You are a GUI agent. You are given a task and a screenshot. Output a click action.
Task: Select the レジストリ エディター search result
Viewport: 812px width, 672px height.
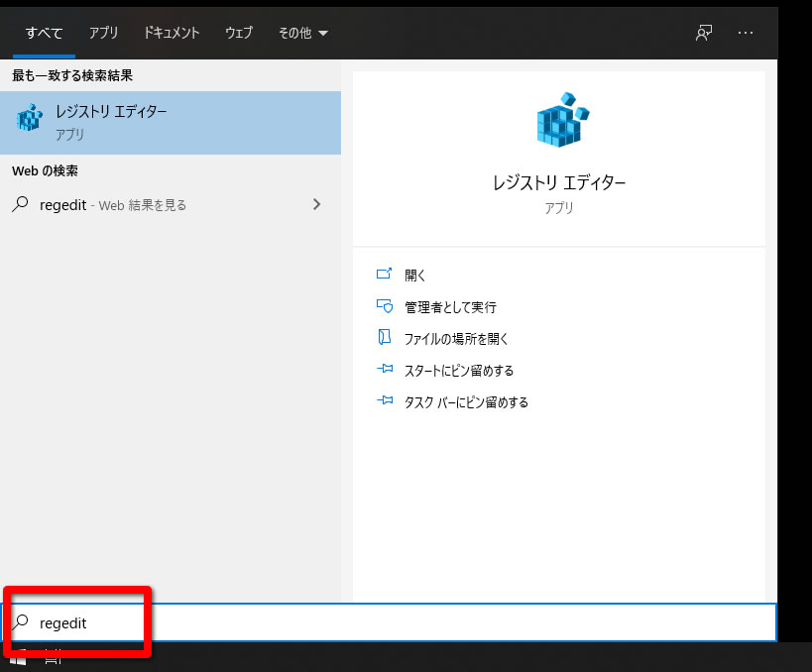pyautogui.click(x=171, y=123)
